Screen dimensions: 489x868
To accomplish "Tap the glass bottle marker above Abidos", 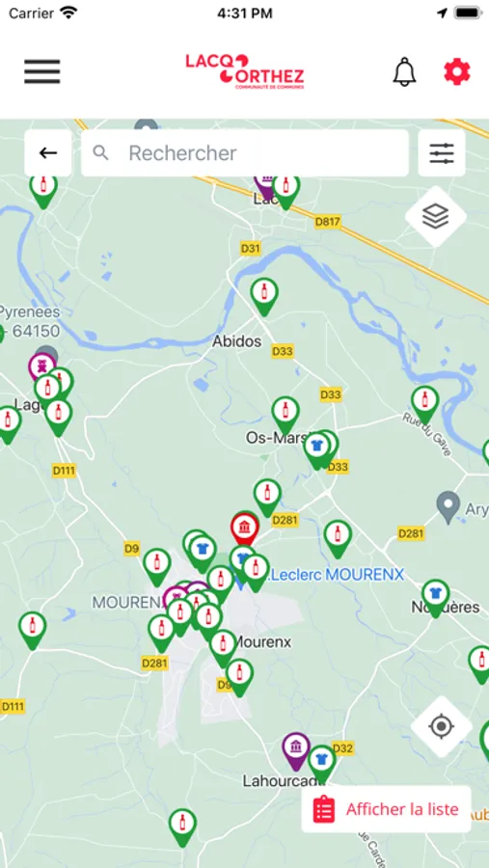I will click(x=264, y=295).
